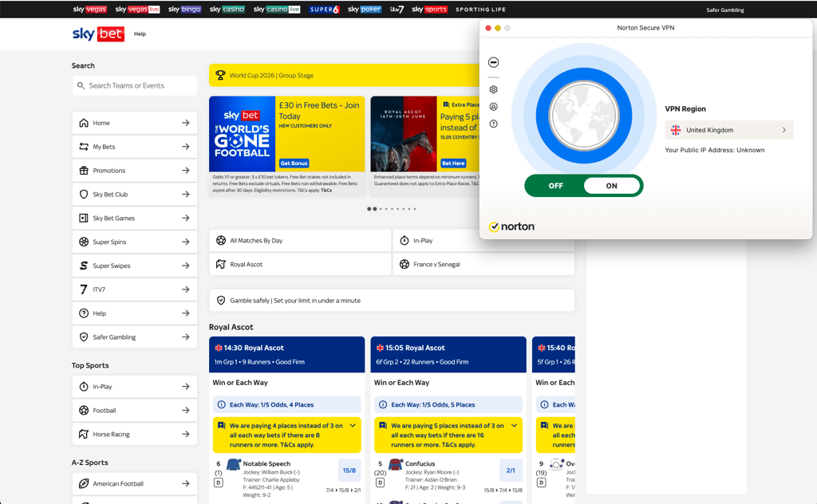Click the arrow next to Home
This screenshot has height=504, width=817.
click(x=185, y=123)
